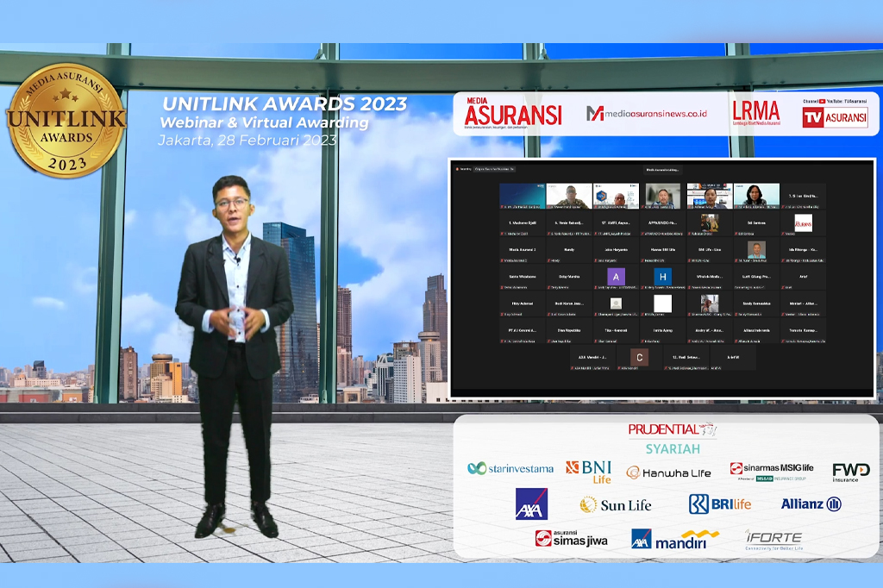Screen dimensions: 883x588
Task: Click the "Jakarta, 28 Februari 2023" date text
Action: (x=247, y=140)
